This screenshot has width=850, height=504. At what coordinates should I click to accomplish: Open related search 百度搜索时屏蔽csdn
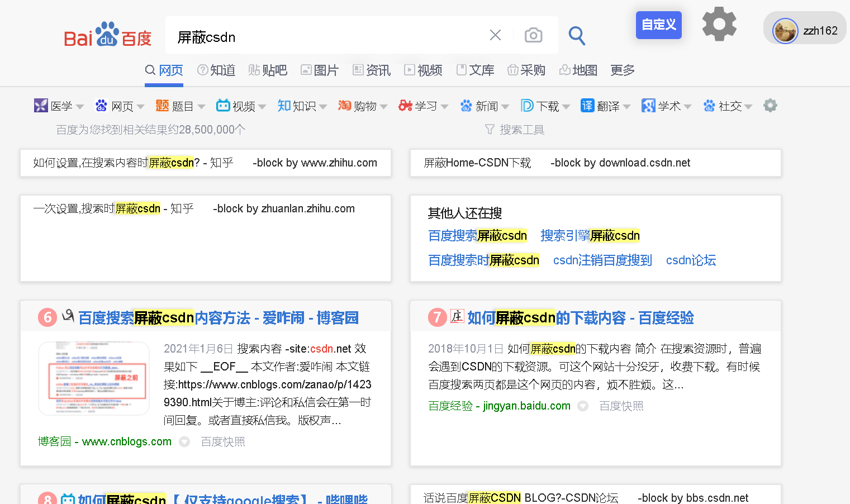tap(484, 260)
